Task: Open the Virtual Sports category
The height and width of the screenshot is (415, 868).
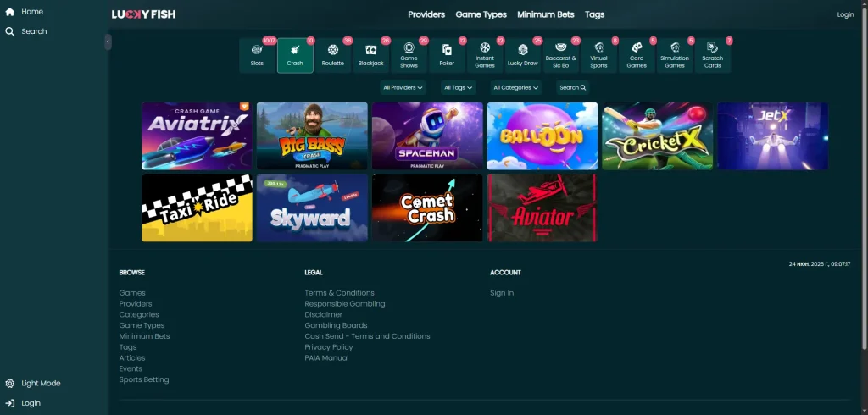Action: coord(598,55)
